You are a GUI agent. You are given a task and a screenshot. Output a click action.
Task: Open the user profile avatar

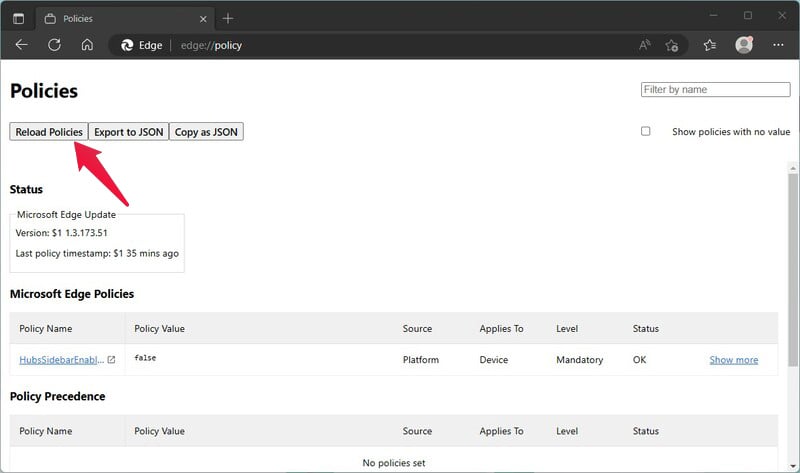click(x=744, y=45)
